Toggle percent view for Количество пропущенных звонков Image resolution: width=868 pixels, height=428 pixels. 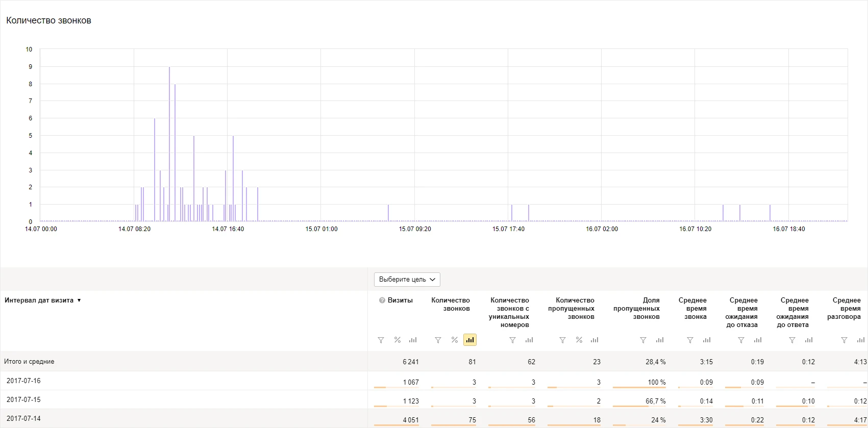click(579, 340)
